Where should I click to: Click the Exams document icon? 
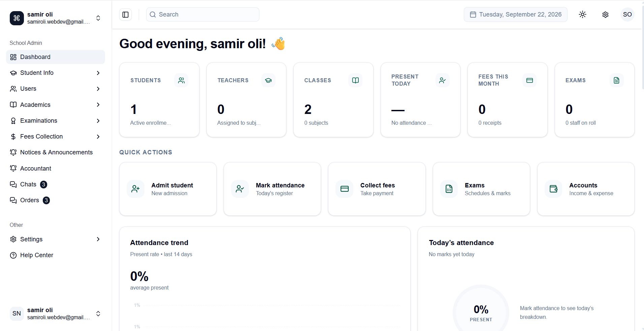click(x=616, y=80)
